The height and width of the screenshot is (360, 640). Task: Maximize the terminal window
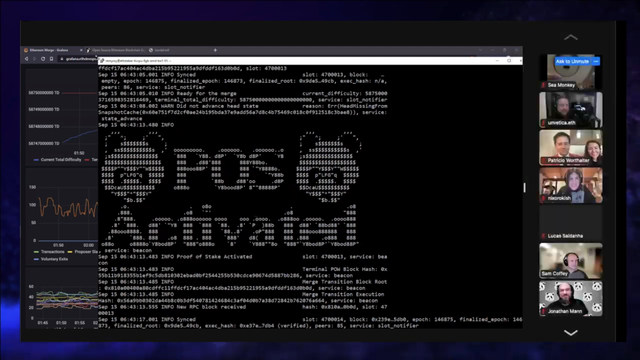pyautogui.click(x=509, y=61)
